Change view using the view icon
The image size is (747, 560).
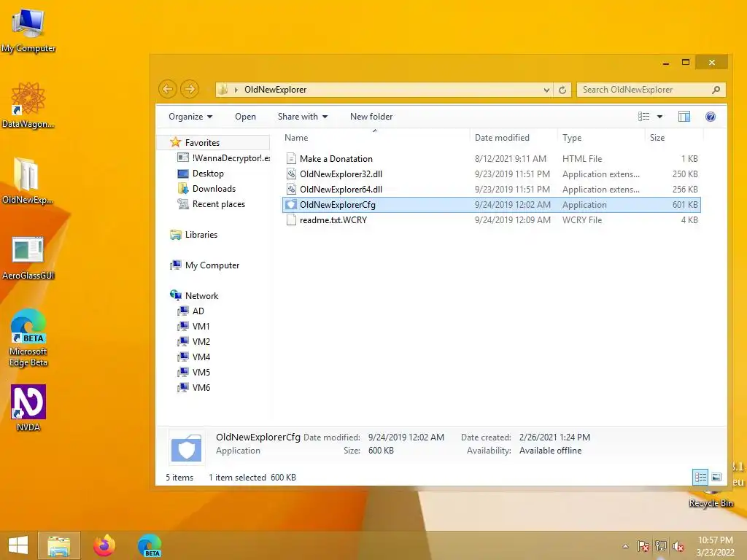(643, 117)
